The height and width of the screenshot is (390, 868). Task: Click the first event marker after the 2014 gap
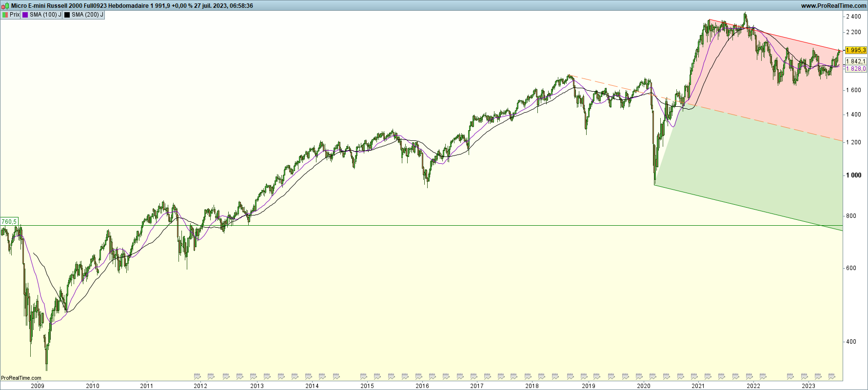coord(363,376)
